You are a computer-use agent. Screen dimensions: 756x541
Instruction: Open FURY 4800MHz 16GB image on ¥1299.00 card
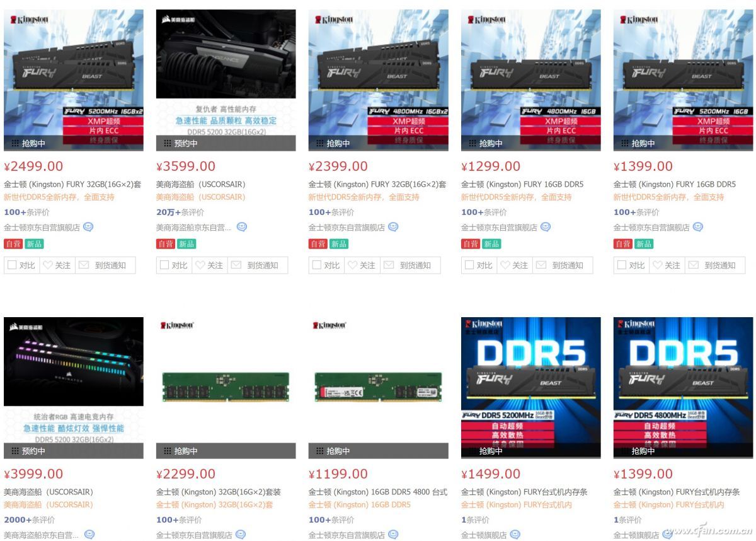click(531, 80)
